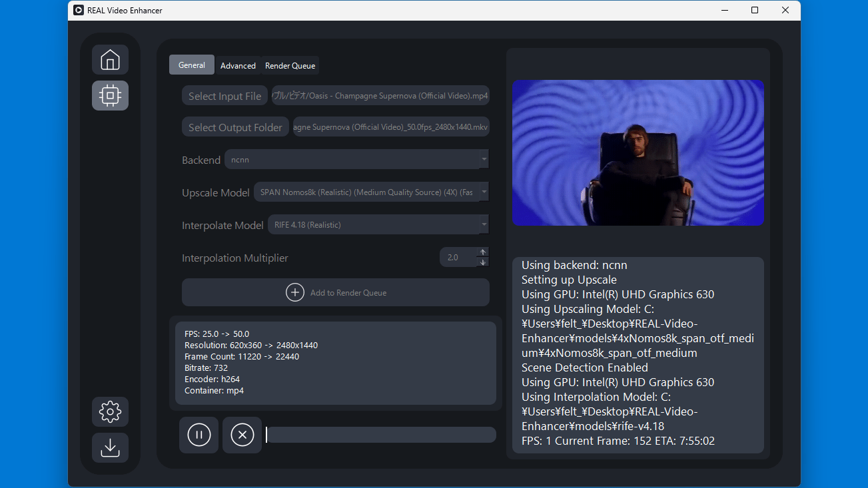Click the 'Interpolation Multiplier' label

tap(235, 258)
